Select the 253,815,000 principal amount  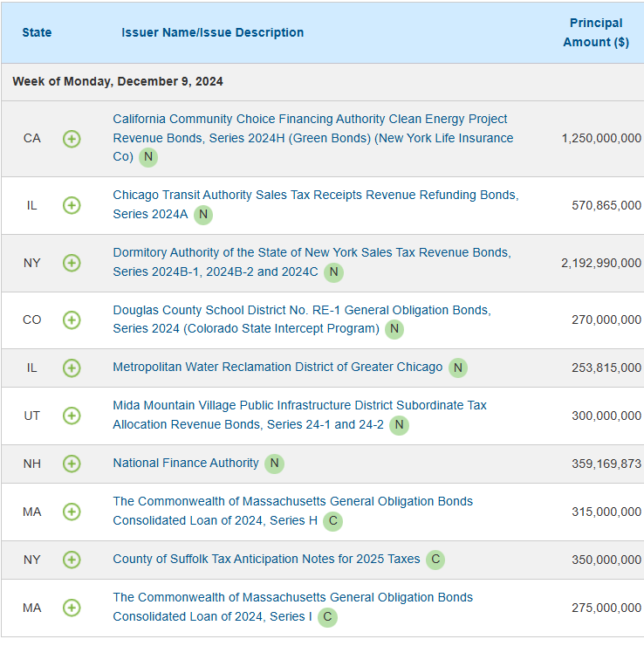pos(606,368)
